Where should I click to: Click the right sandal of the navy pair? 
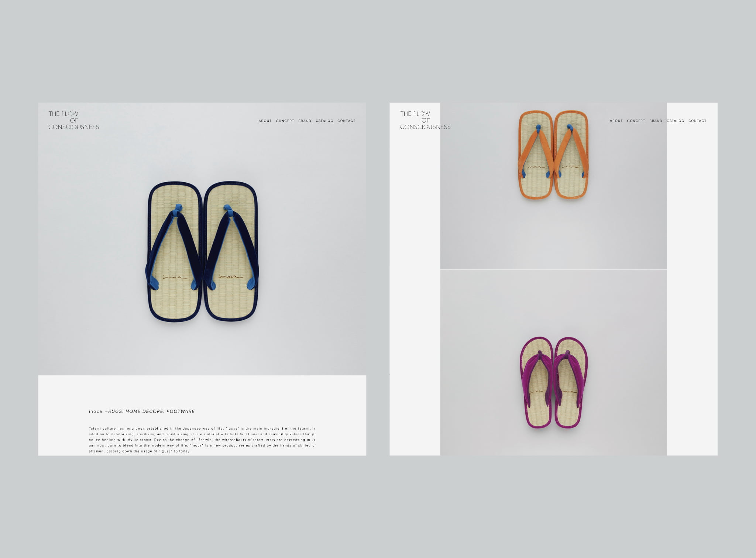pos(231,251)
